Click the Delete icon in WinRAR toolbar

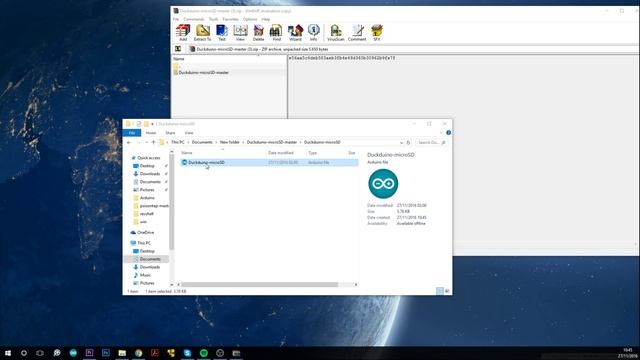coord(258,33)
